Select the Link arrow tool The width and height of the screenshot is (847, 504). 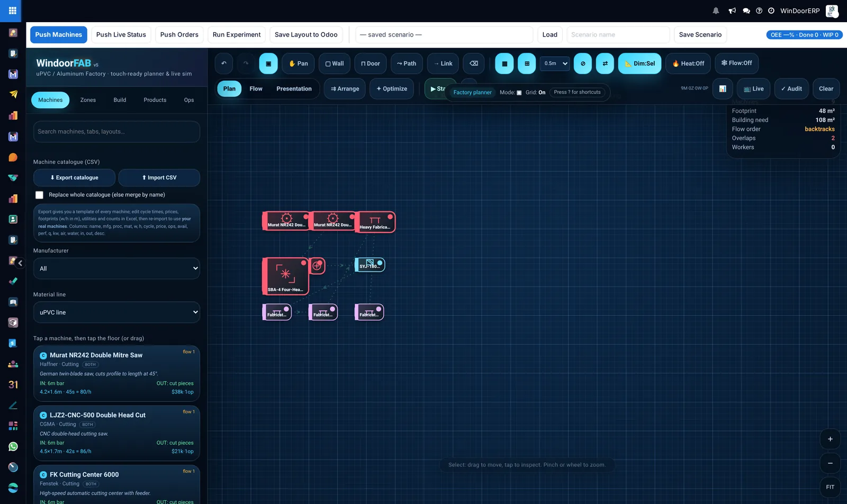click(443, 64)
